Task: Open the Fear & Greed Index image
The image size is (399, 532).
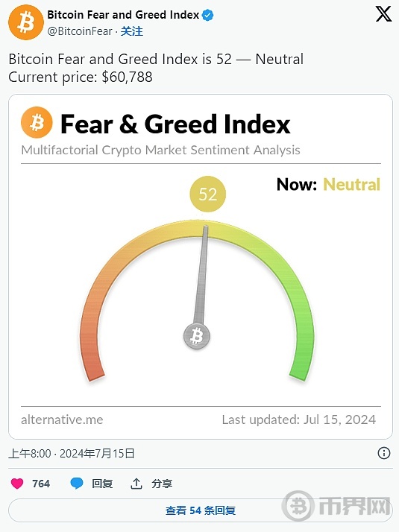Action: pyautogui.click(x=201, y=267)
